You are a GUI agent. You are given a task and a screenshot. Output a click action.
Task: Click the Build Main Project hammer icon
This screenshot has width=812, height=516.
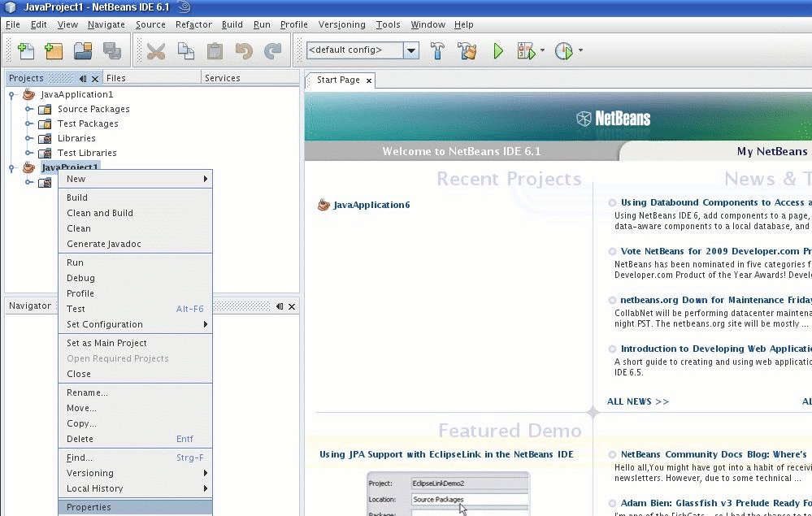click(x=437, y=50)
